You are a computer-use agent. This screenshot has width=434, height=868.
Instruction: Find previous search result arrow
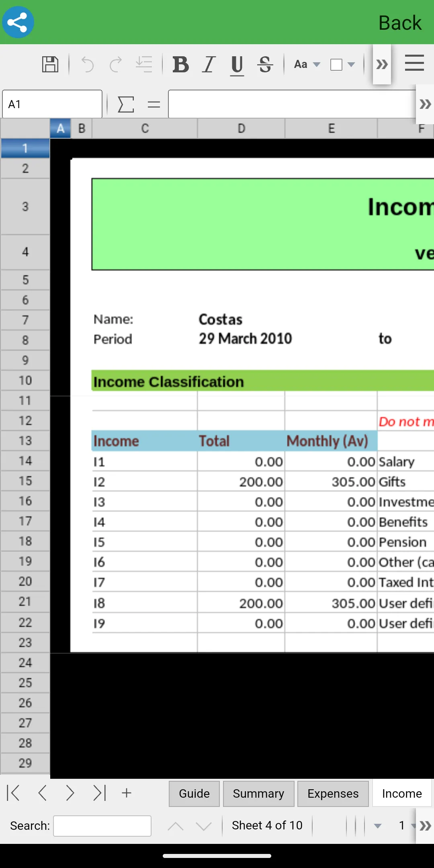click(x=176, y=826)
